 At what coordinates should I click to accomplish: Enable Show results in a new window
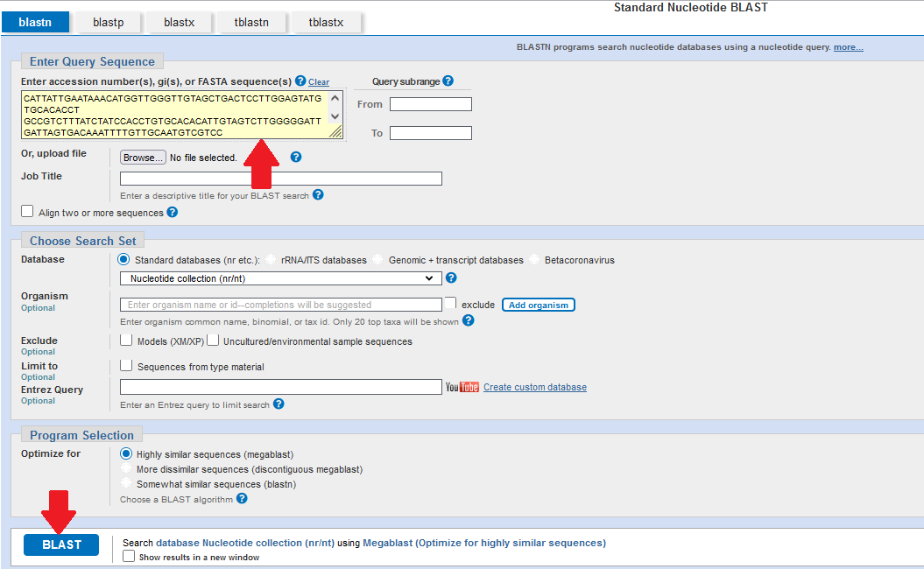coord(129,556)
